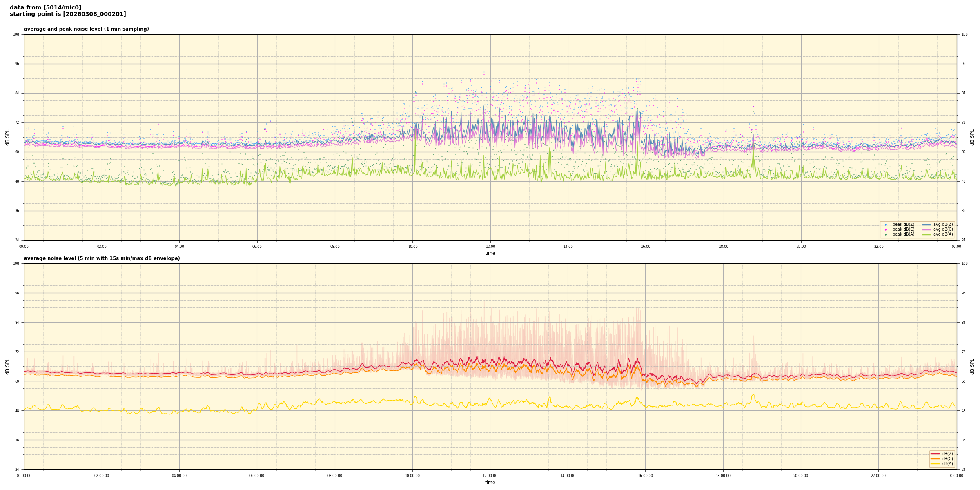Click the avg dB(A) legend entry
Image resolution: width=980 pixels, height=490 pixels.
coord(942,234)
